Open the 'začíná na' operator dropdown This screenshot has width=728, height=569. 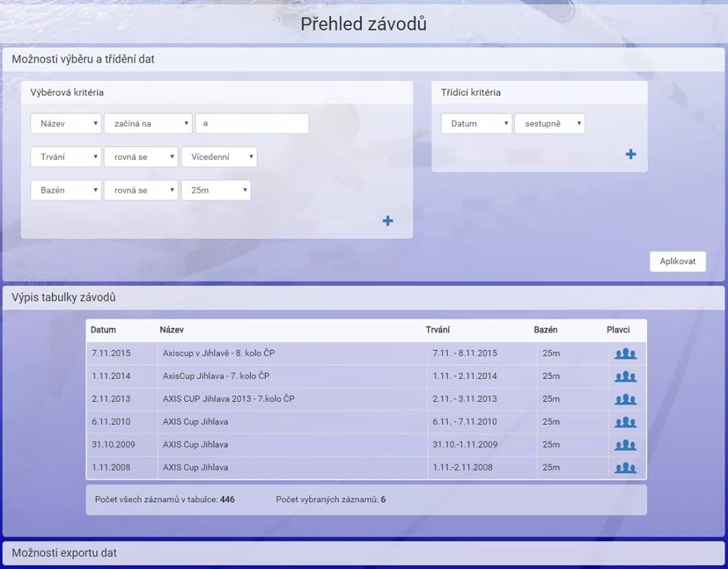[x=148, y=123]
